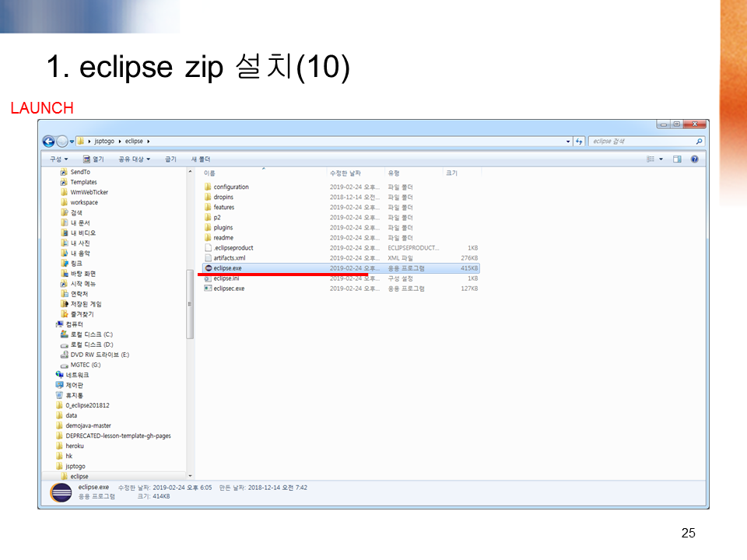Select the artifacts.xml file
Viewport: 747px width, 560px height.
341,258
